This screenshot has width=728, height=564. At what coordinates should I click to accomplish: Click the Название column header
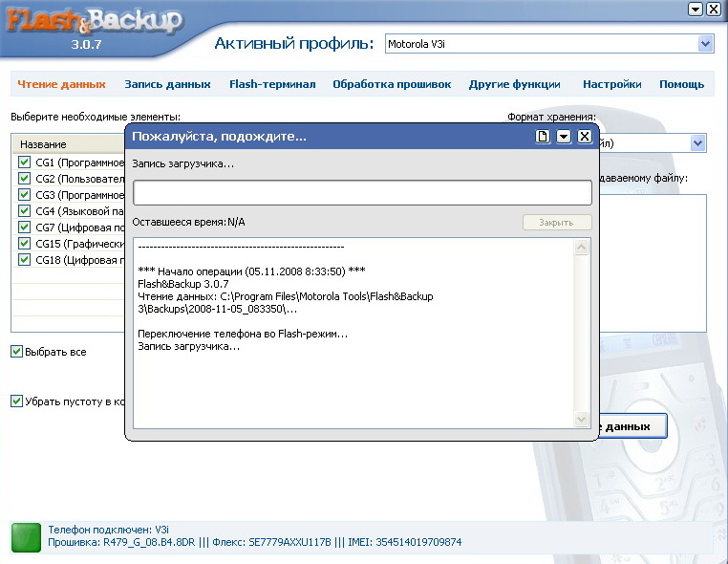(x=69, y=144)
